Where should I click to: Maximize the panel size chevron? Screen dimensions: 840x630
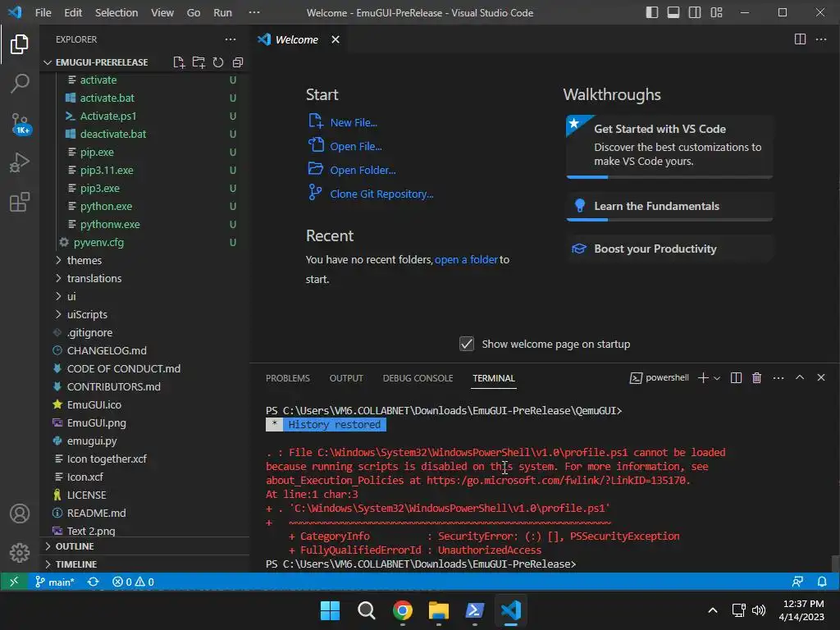(800, 377)
